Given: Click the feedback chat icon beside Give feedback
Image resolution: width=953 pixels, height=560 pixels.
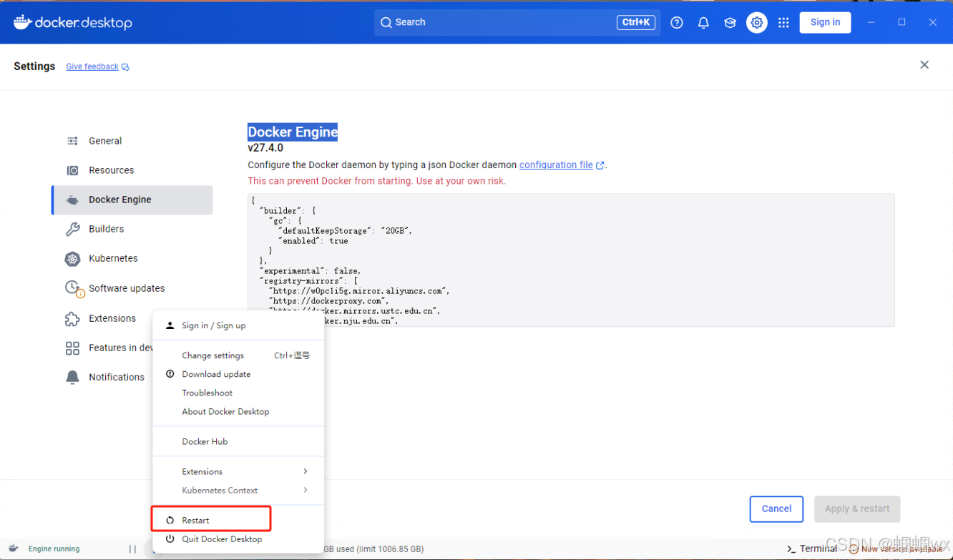Looking at the screenshot, I should click(x=125, y=67).
